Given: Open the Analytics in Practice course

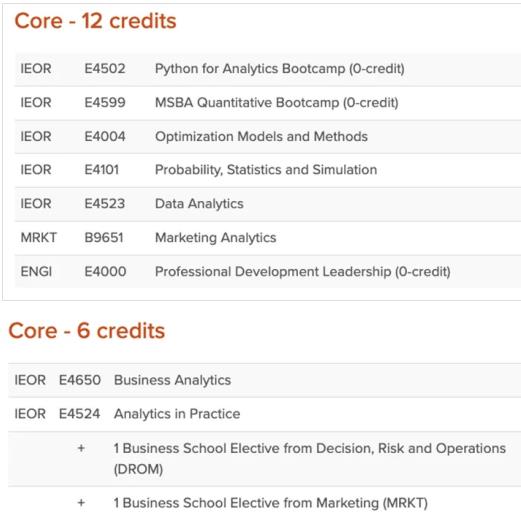Looking at the screenshot, I should (x=177, y=414).
